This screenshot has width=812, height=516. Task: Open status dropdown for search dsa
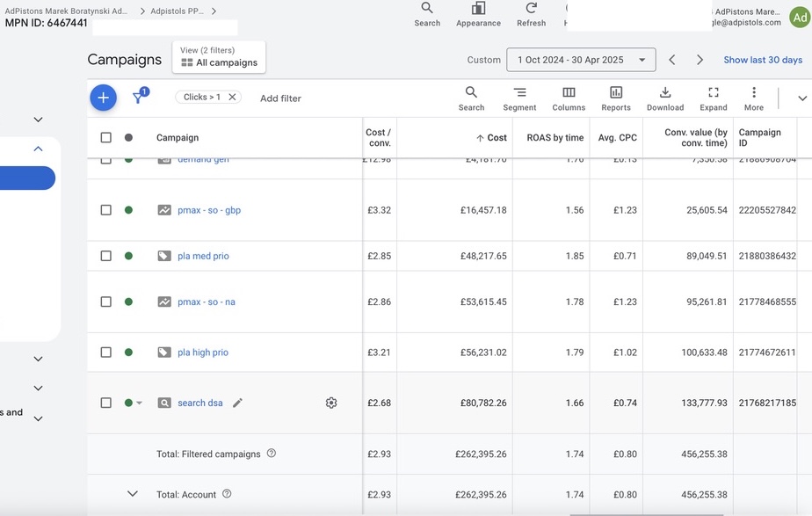pos(139,403)
